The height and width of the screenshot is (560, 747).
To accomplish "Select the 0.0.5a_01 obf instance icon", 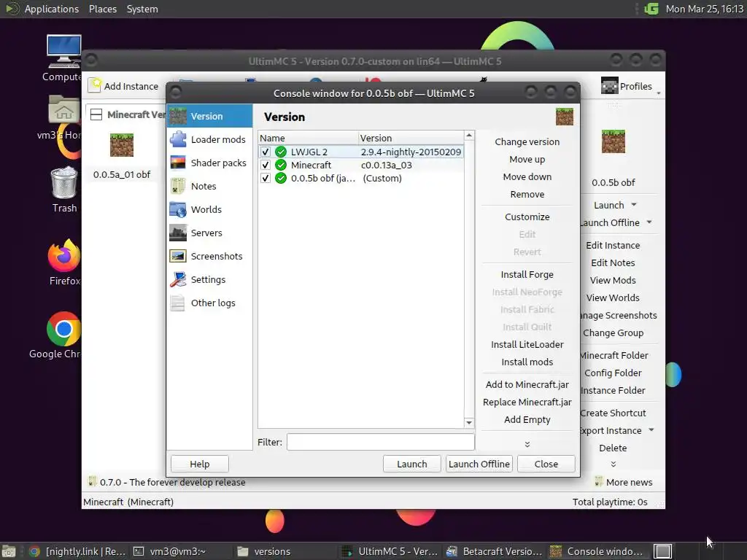I will click(122, 145).
